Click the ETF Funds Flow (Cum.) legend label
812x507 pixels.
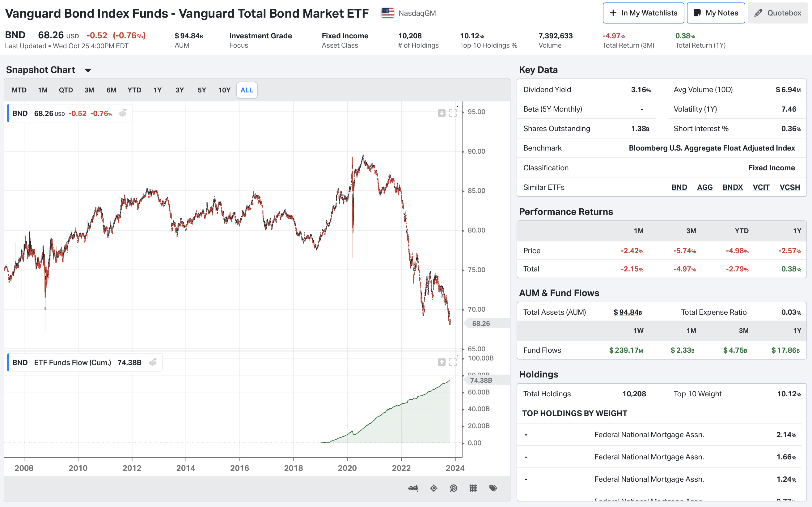72,363
